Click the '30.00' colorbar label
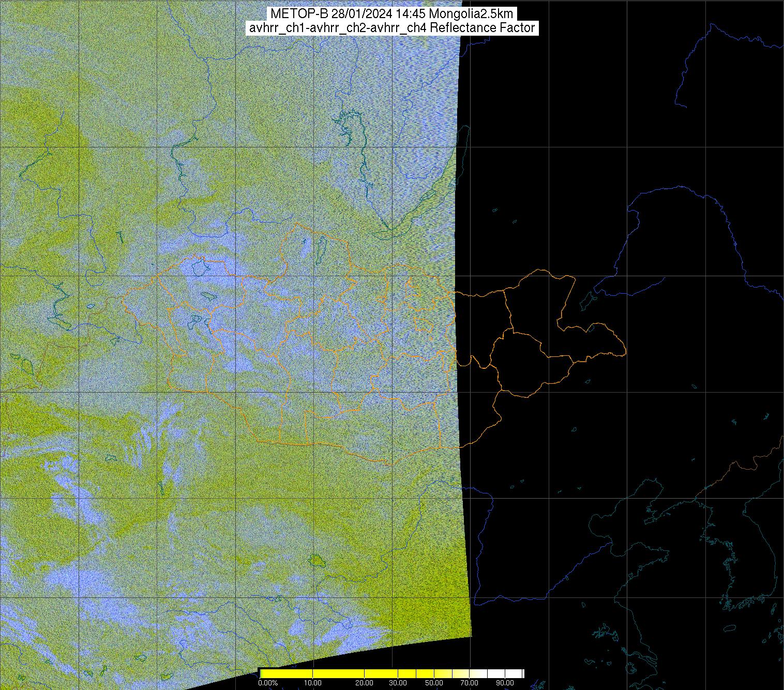This screenshot has height=690, width=784. click(397, 683)
